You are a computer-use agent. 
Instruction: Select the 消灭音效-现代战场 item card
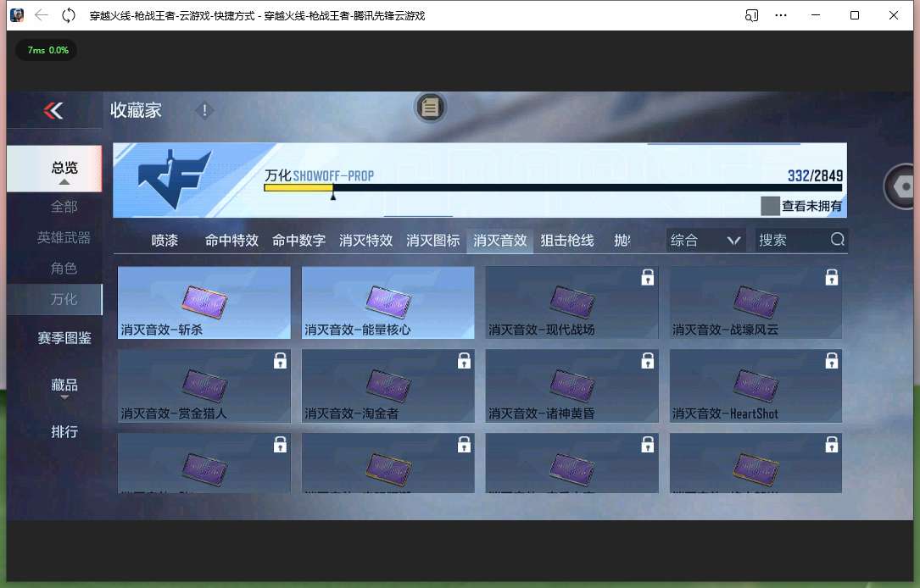click(x=572, y=302)
